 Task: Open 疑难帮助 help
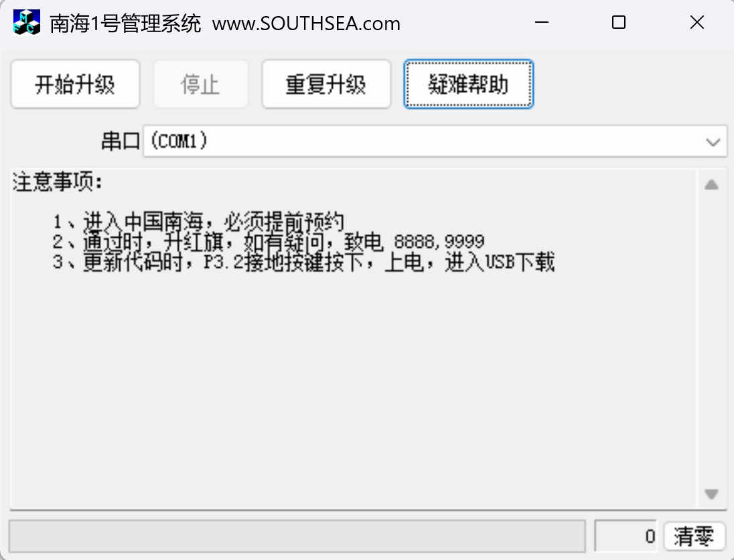tap(468, 84)
